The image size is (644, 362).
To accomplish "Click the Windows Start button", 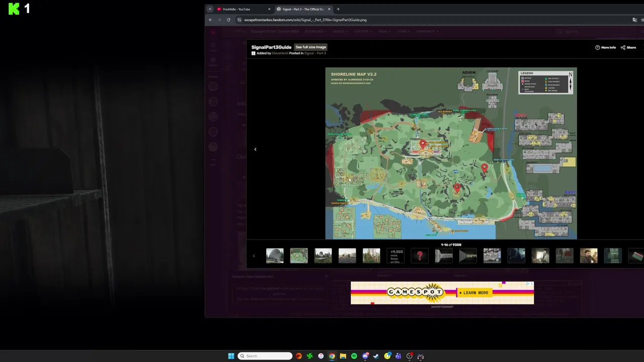I will tap(231, 356).
